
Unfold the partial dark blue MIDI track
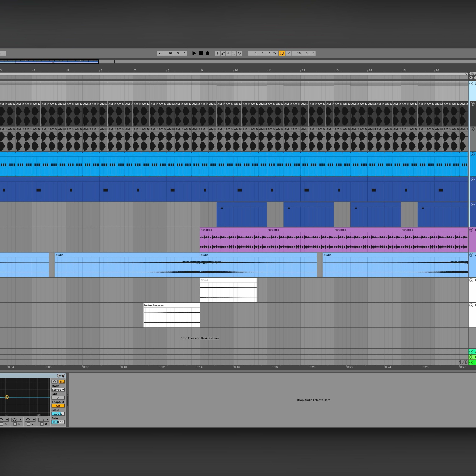[x=473, y=205]
